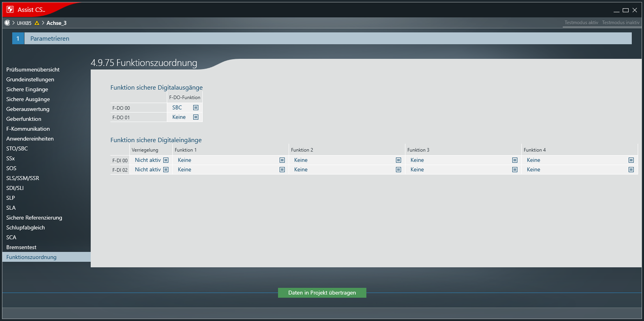The width and height of the screenshot is (644, 321).
Task: Click the round home icon in breadcrumb
Action: 7,23
